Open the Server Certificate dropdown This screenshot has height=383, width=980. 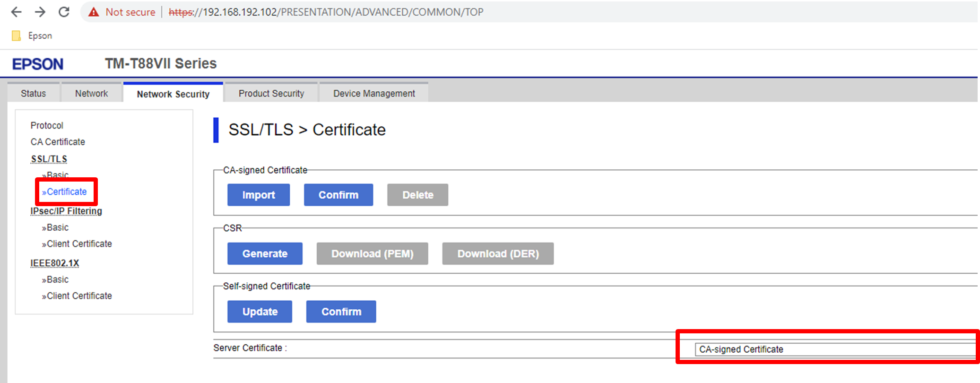pyautogui.click(x=834, y=349)
